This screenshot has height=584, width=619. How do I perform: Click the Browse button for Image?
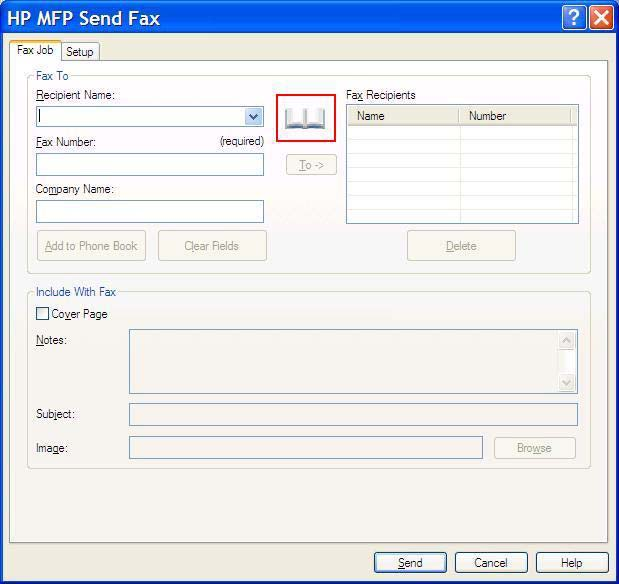click(535, 448)
